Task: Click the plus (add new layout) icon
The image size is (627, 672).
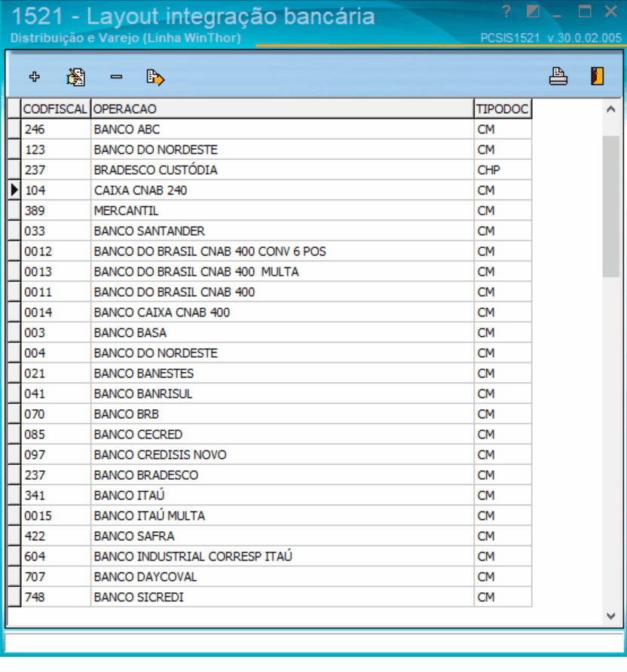Action: (34, 77)
